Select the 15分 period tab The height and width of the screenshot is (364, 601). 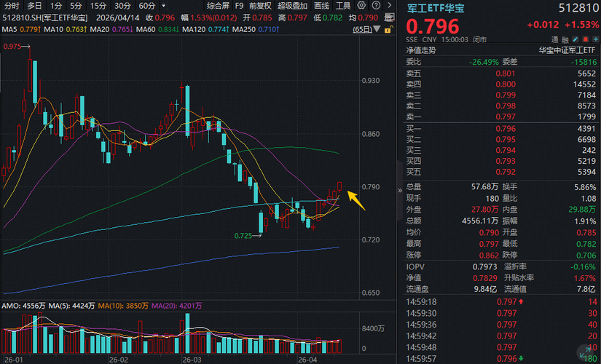[x=98, y=6]
